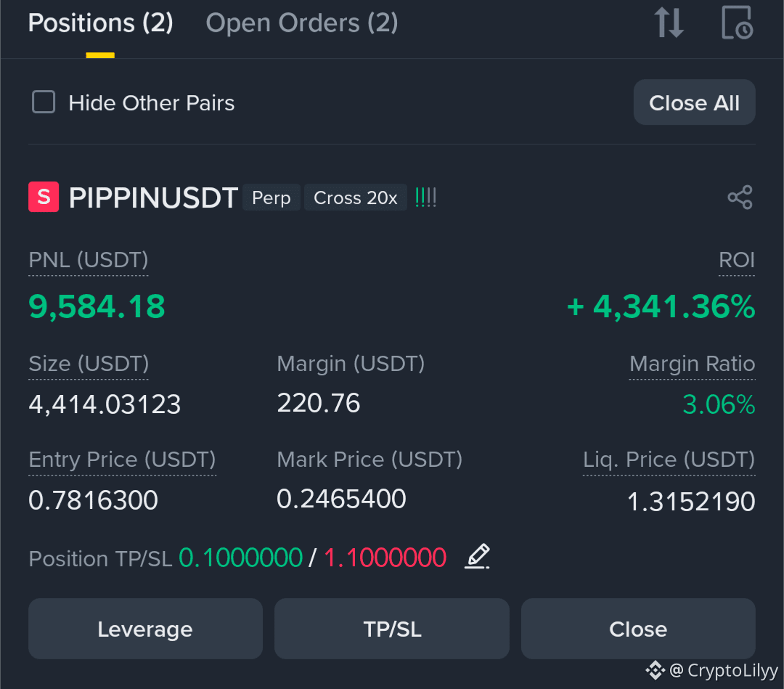
Task: Edit position TP/SL pencil icon
Action: click(477, 556)
